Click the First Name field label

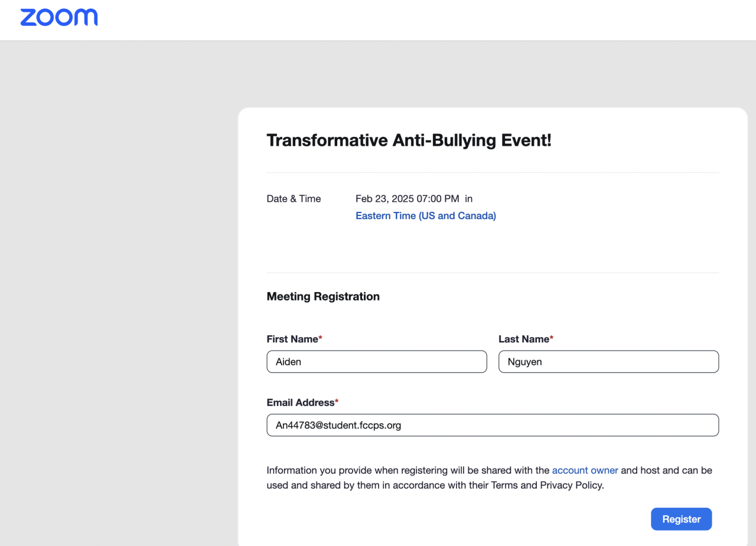292,339
